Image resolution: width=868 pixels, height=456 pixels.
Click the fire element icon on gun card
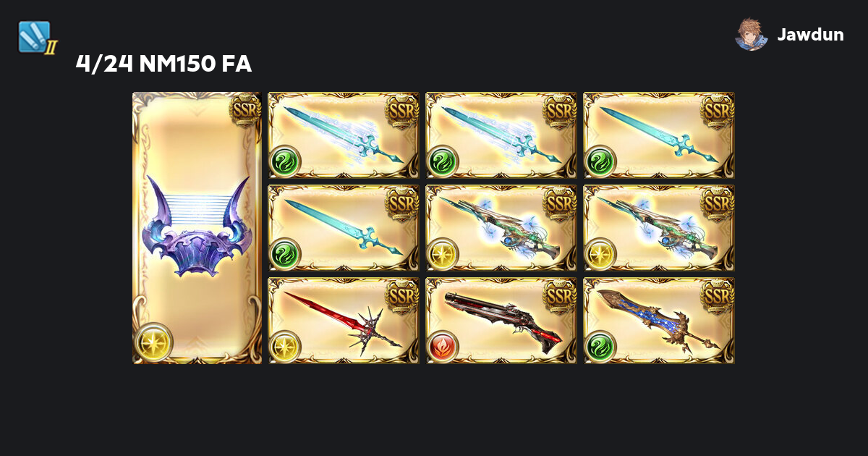pyautogui.click(x=443, y=347)
